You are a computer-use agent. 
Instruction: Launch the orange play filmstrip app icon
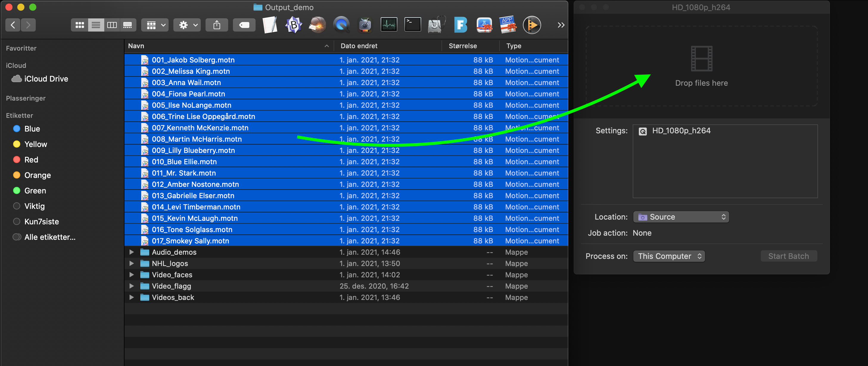(x=532, y=25)
